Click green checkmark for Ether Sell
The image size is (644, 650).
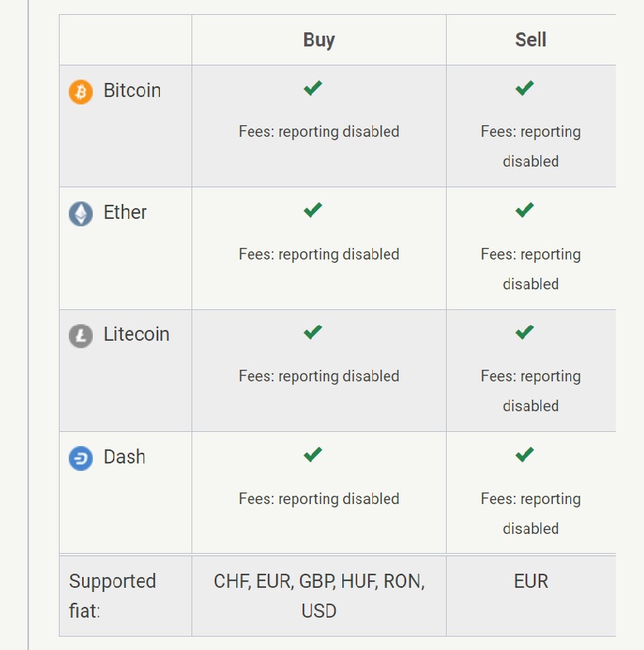[525, 210]
